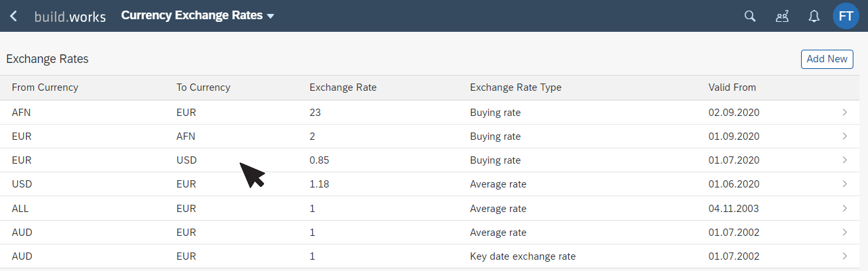Open AUD Average rate row chevron
Image resolution: width=868 pixels, height=271 pixels.
[x=845, y=233]
